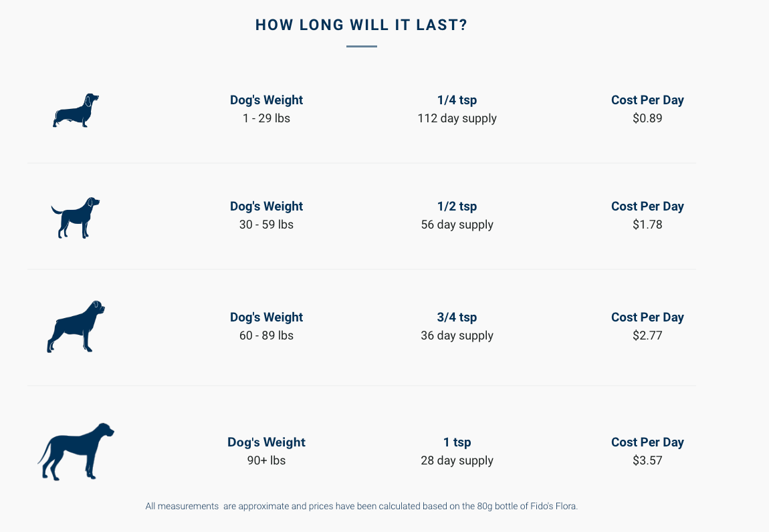Click the "112 day supply" text
Image resolution: width=769 pixels, height=532 pixels.
(x=457, y=118)
